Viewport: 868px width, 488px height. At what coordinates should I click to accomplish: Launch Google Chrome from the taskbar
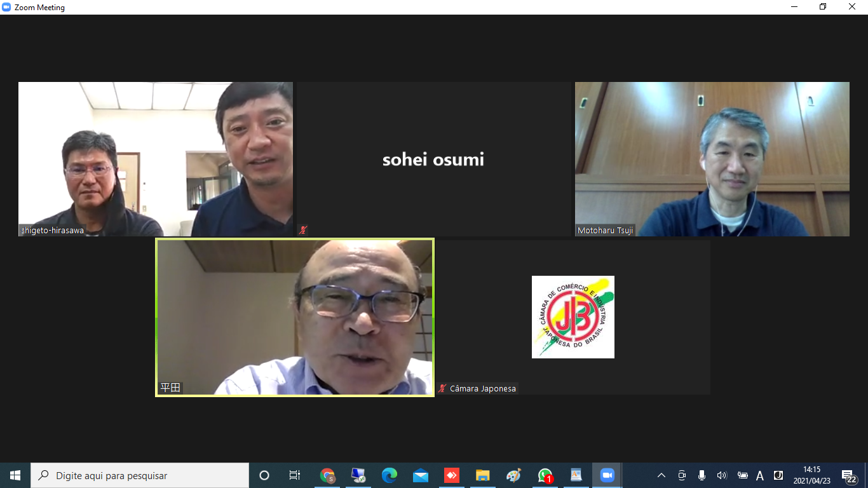(x=327, y=475)
